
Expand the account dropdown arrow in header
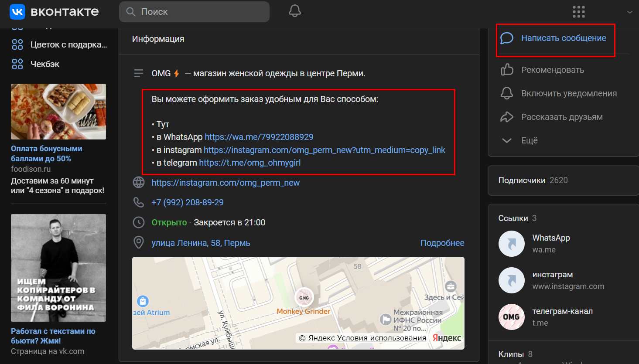pos(629,12)
